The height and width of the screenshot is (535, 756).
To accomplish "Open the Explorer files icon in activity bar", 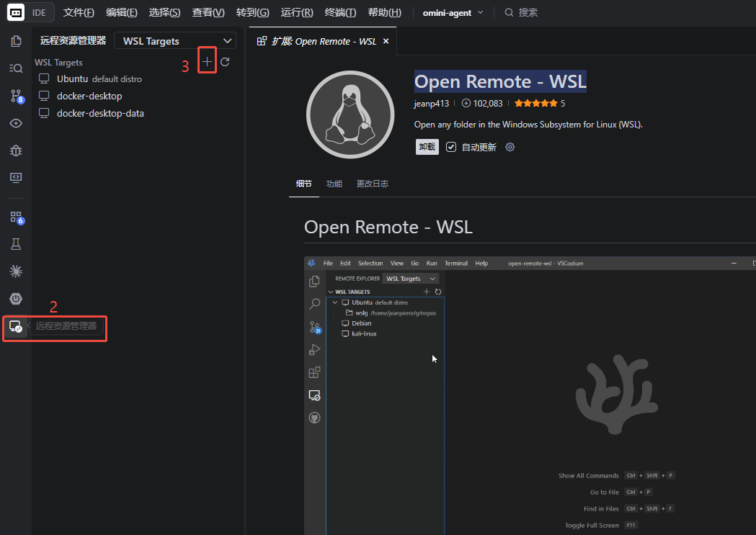I will (16, 42).
